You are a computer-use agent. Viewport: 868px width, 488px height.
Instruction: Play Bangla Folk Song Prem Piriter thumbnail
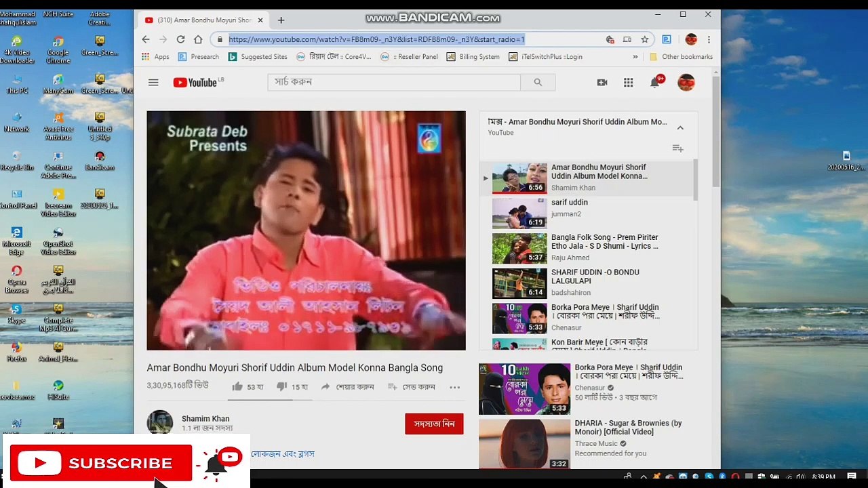coord(519,249)
